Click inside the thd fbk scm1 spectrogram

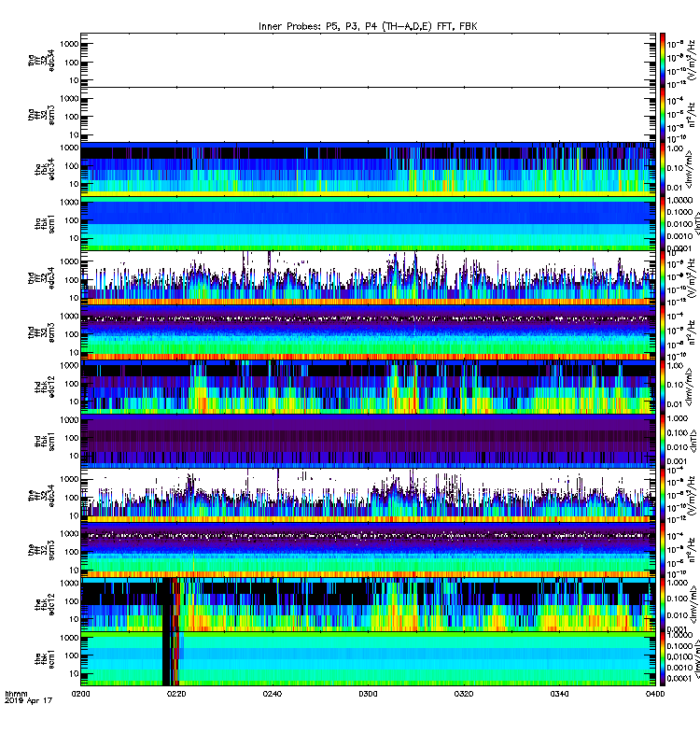pos(368,442)
